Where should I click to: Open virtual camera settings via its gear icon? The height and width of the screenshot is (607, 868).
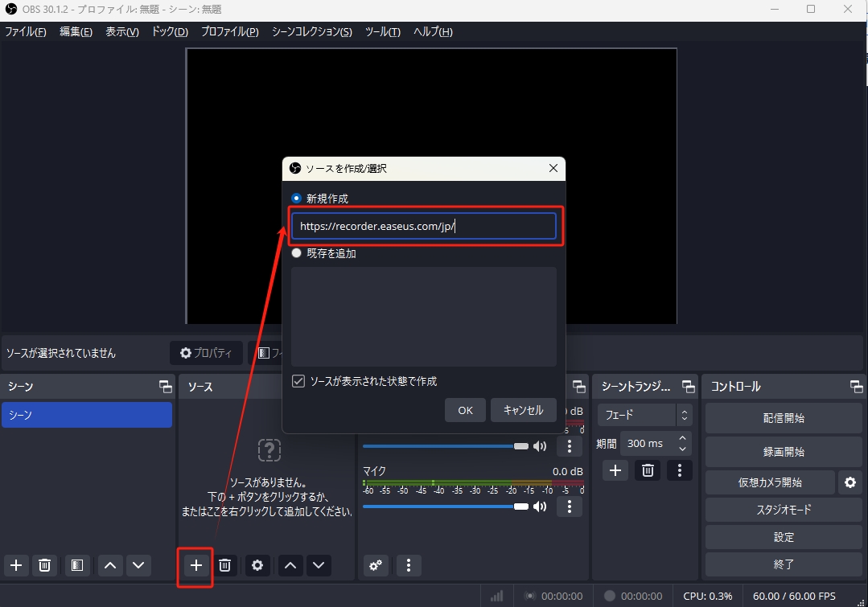click(x=850, y=482)
